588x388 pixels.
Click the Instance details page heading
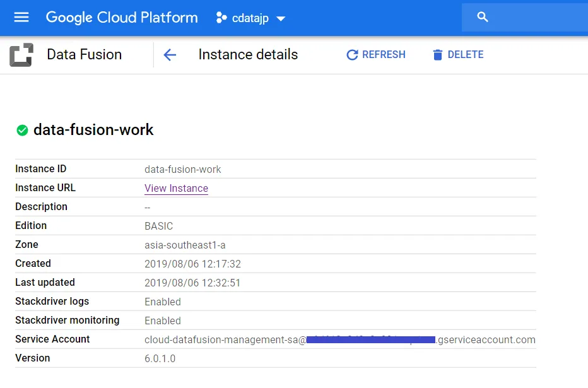pos(248,55)
